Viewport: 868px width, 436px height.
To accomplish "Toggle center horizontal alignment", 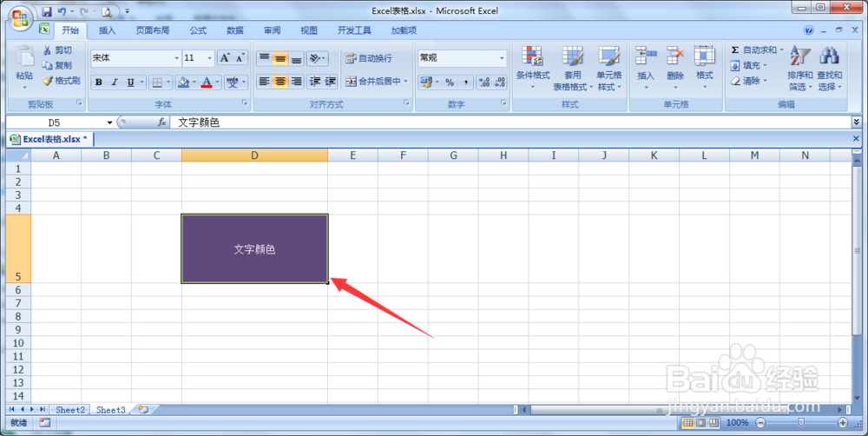I will click(x=280, y=82).
